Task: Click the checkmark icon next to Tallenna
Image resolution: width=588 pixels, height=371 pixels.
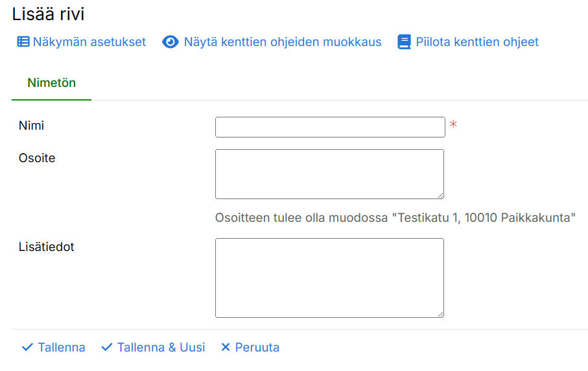Action: point(27,348)
